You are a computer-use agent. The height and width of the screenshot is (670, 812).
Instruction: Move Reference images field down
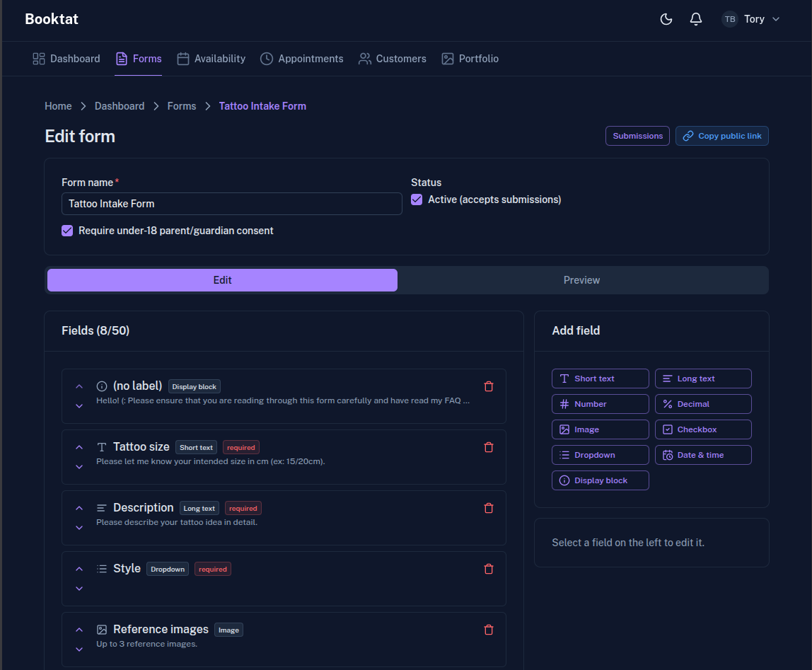[79, 649]
